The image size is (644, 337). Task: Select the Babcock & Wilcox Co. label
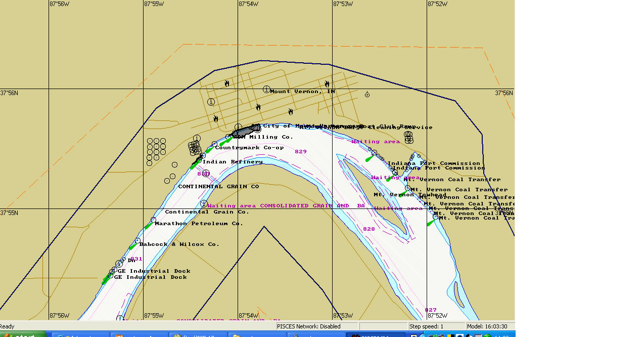pos(179,244)
